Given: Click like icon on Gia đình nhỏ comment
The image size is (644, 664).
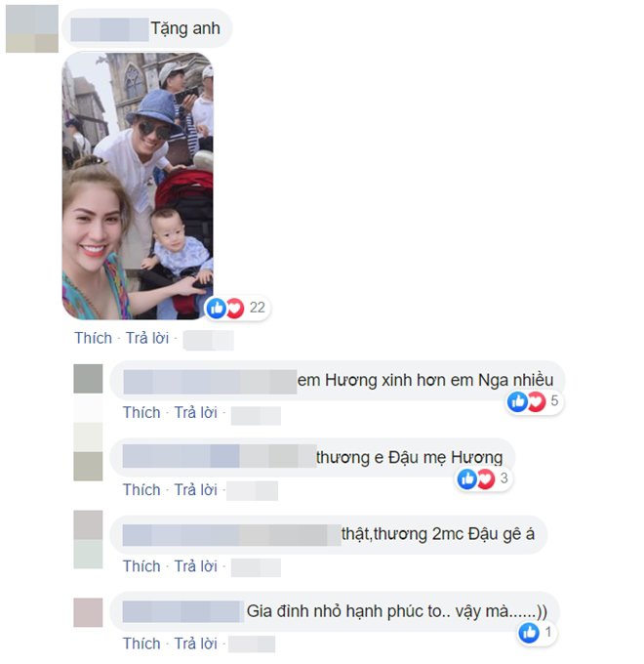Looking at the screenshot, I should (529, 633).
